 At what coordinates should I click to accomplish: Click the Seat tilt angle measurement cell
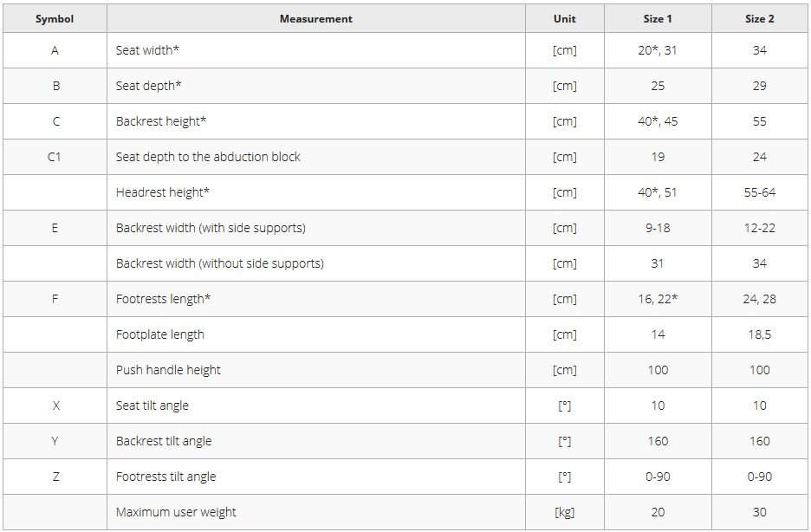coord(316,405)
